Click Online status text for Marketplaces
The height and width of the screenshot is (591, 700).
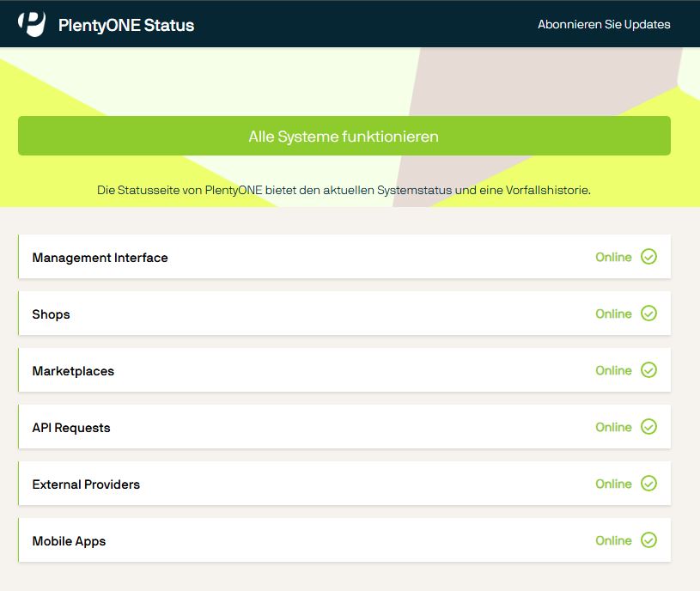(x=613, y=370)
